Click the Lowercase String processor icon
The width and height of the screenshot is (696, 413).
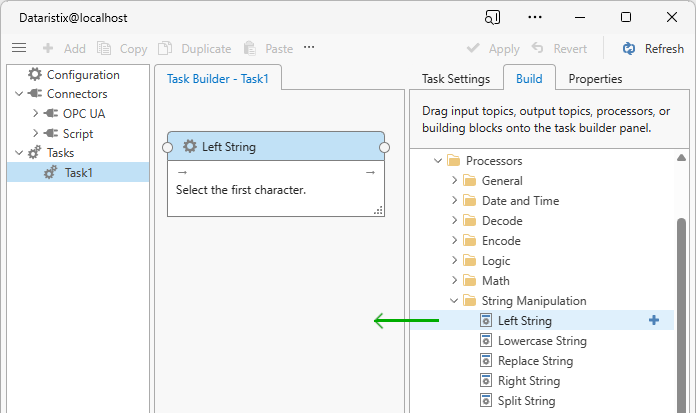486,340
